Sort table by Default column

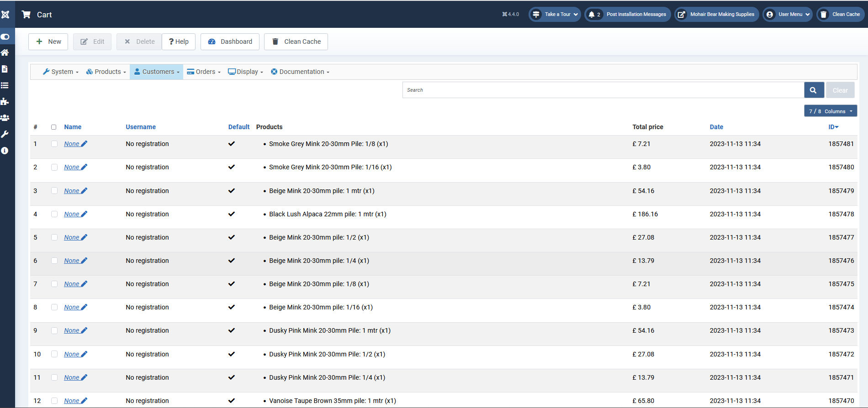coord(239,127)
